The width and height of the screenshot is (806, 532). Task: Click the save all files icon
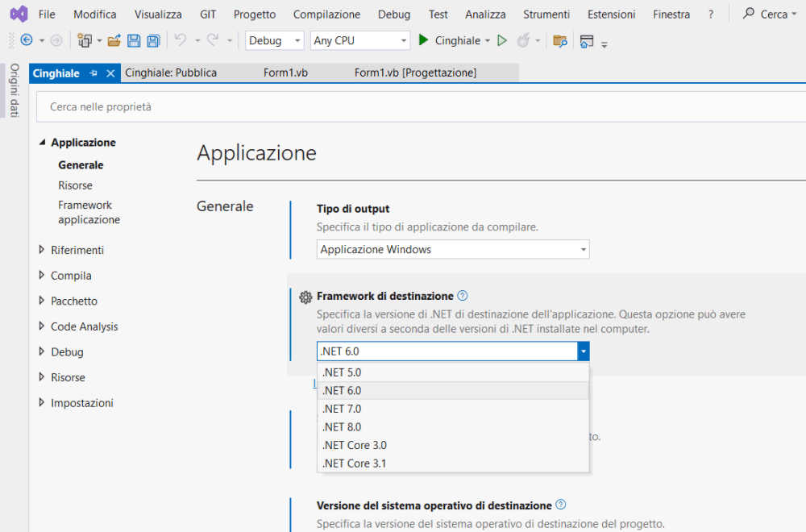coord(152,40)
